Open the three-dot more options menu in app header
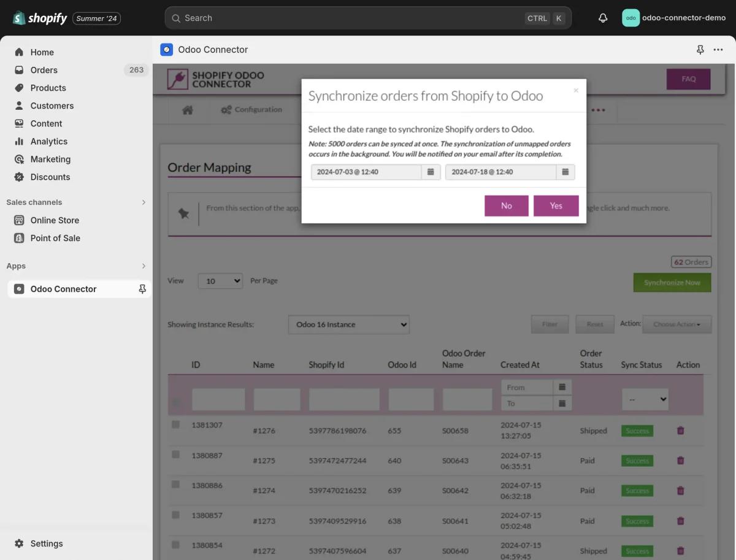The height and width of the screenshot is (560, 736). 718,50
